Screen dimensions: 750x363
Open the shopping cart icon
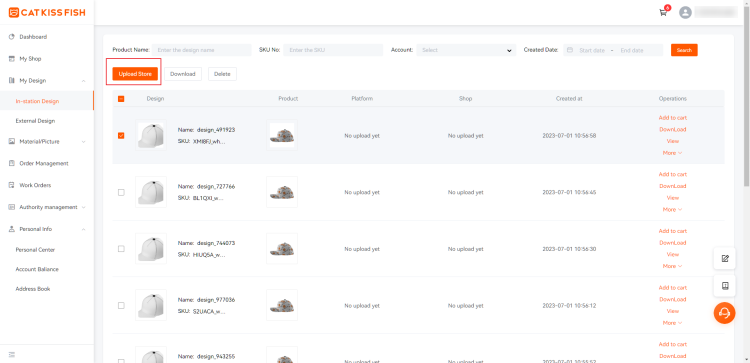point(663,13)
